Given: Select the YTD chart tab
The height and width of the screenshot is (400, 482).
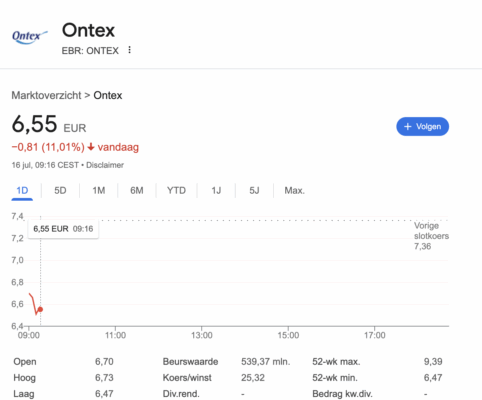Looking at the screenshot, I should (x=176, y=191).
